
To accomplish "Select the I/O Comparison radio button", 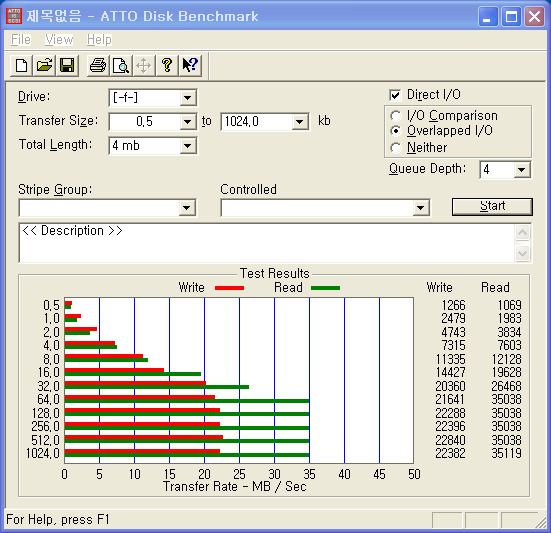I will [x=395, y=116].
